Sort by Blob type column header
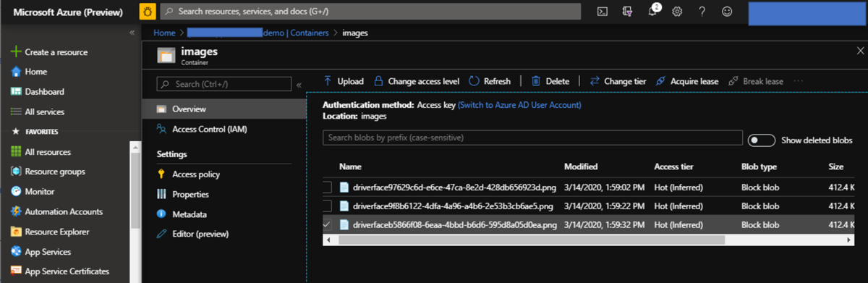This screenshot has width=868, height=283. tap(759, 166)
